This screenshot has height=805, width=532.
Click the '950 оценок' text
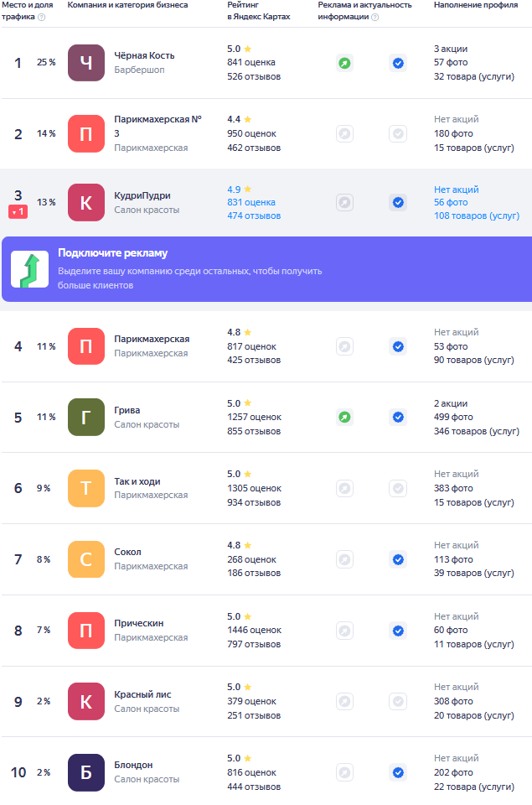pos(252,133)
